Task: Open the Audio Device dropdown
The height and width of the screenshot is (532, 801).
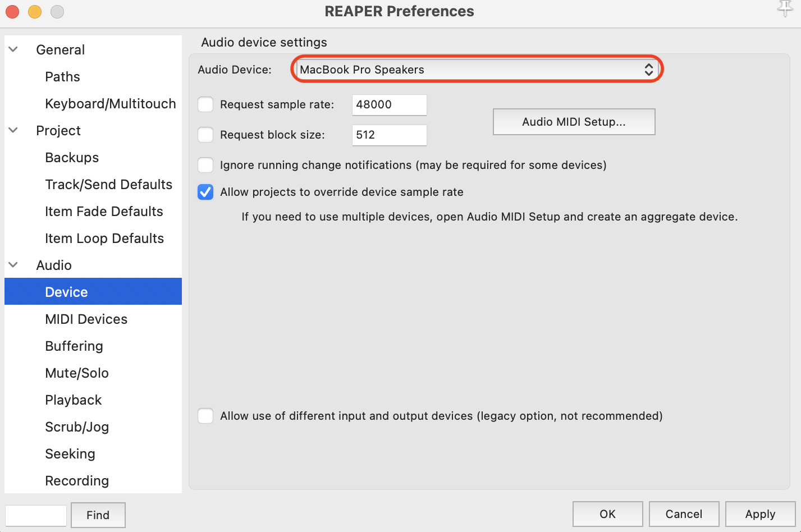Action: (x=477, y=70)
